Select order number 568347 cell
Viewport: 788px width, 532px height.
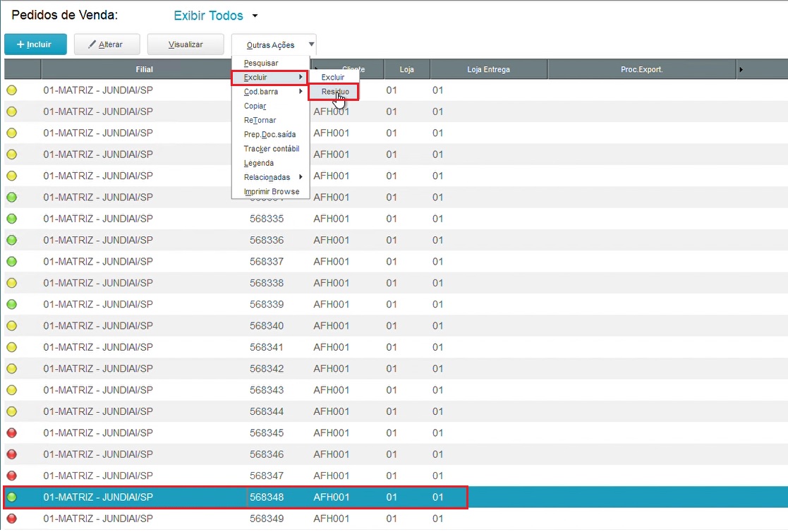(267, 476)
